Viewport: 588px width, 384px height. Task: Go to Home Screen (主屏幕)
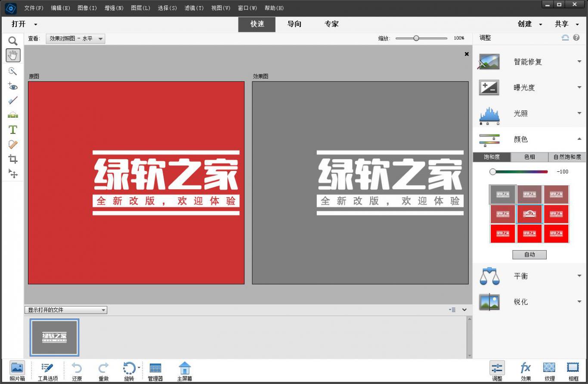pos(185,371)
